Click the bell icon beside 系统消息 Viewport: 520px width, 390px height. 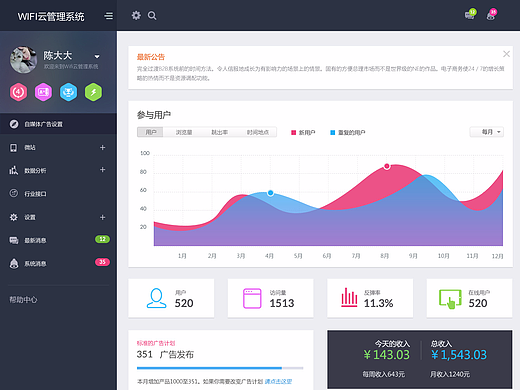[14, 263]
